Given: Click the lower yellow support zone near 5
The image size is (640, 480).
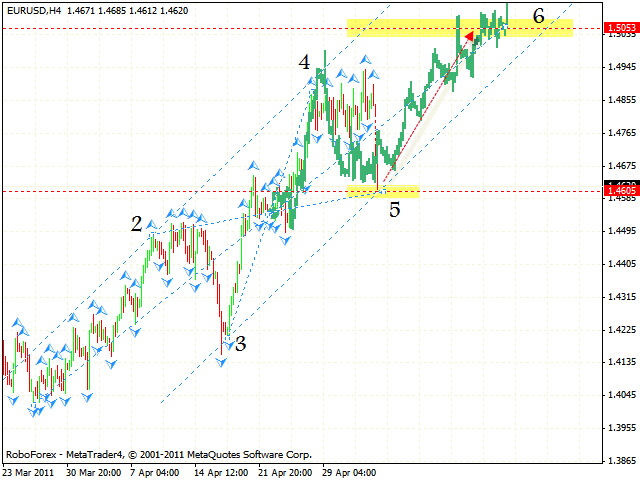Looking at the screenshot, I should 383,191.
